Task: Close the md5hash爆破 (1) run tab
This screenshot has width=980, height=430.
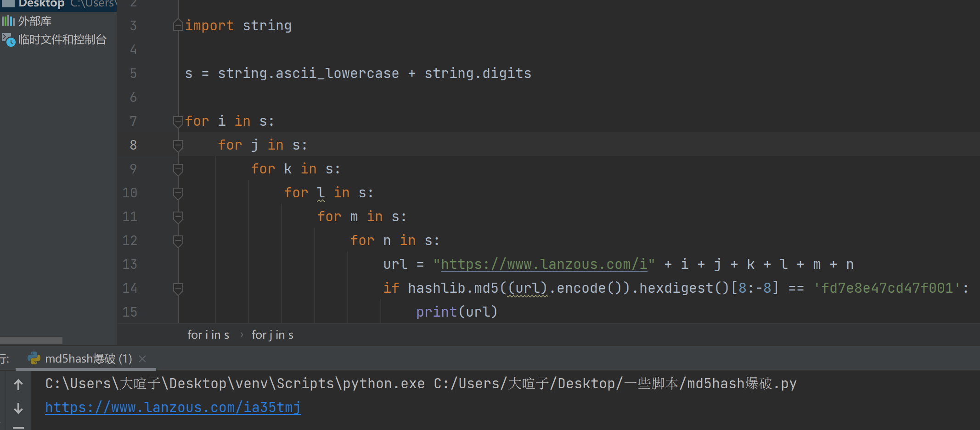Action: (142, 359)
